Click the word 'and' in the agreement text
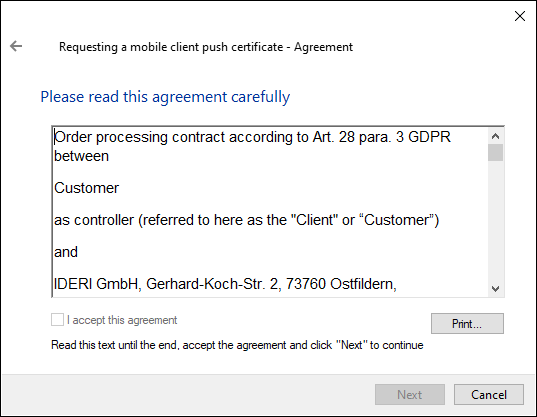Screen dimensions: 537x417 [66, 252]
